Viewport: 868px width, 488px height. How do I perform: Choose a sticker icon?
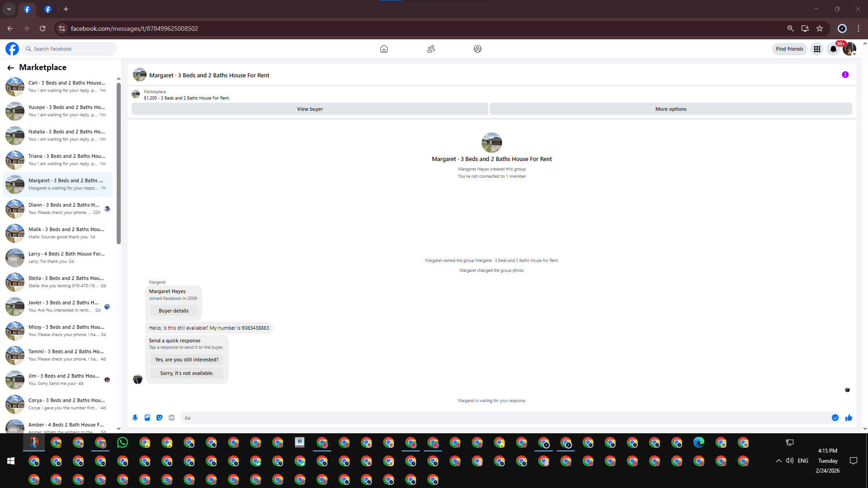point(159,417)
